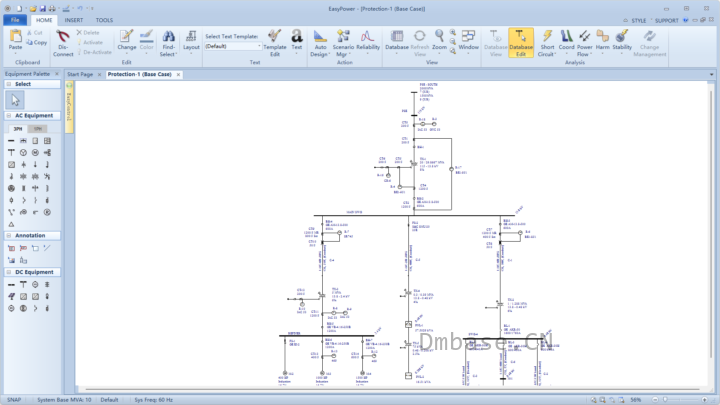The height and width of the screenshot is (405, 720).
Task: Select the pointer arrow tool in palette
Action: tap(15, 100)
